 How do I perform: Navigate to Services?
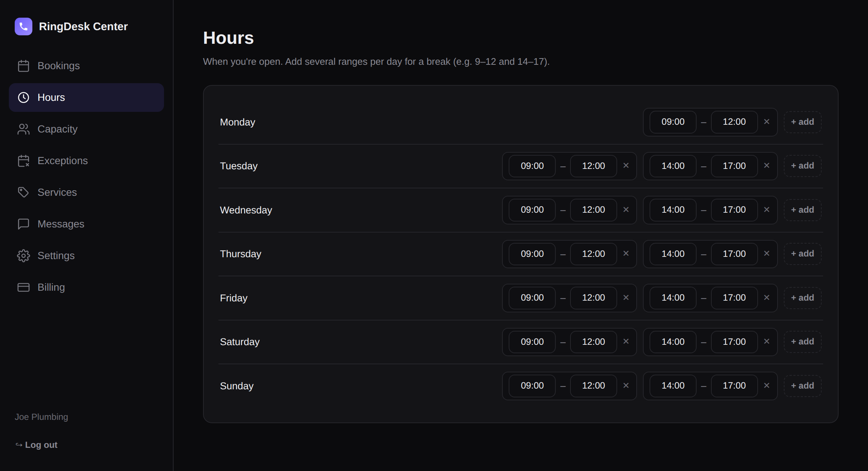[x=86, y=192]
